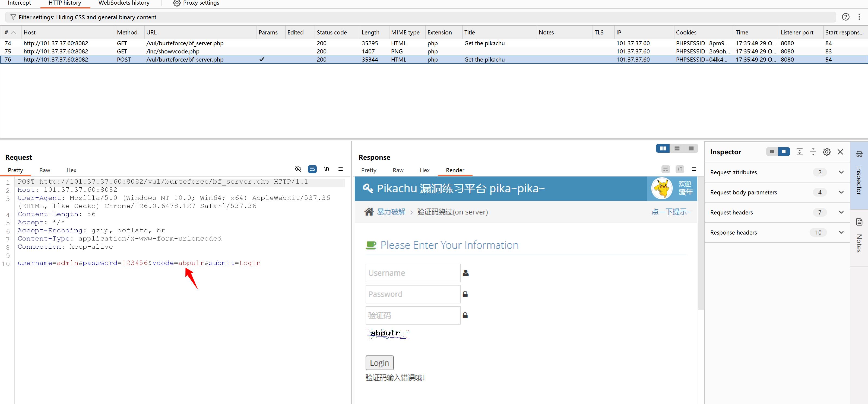Open Inspector settings gear icon

(826, 152)
